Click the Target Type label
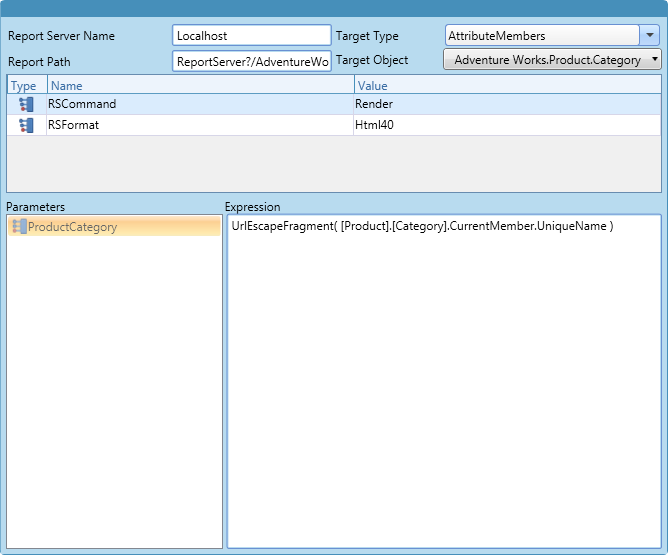The image size is (668, 555). [367, 36]
